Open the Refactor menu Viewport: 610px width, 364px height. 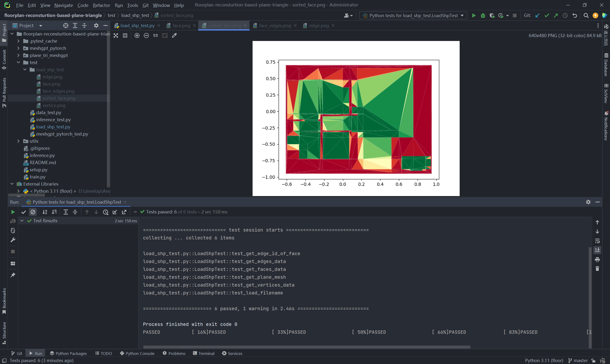(101, 5)
